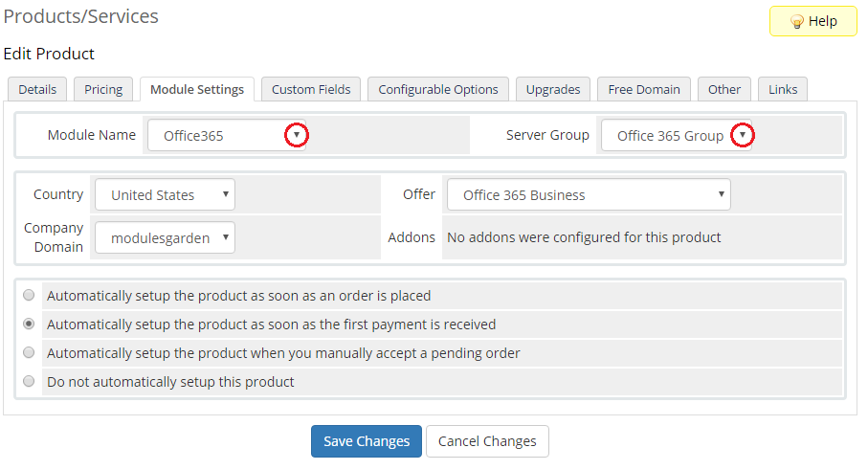
Task: Click the Edit Product heading
Action: [x=49, y=54]
